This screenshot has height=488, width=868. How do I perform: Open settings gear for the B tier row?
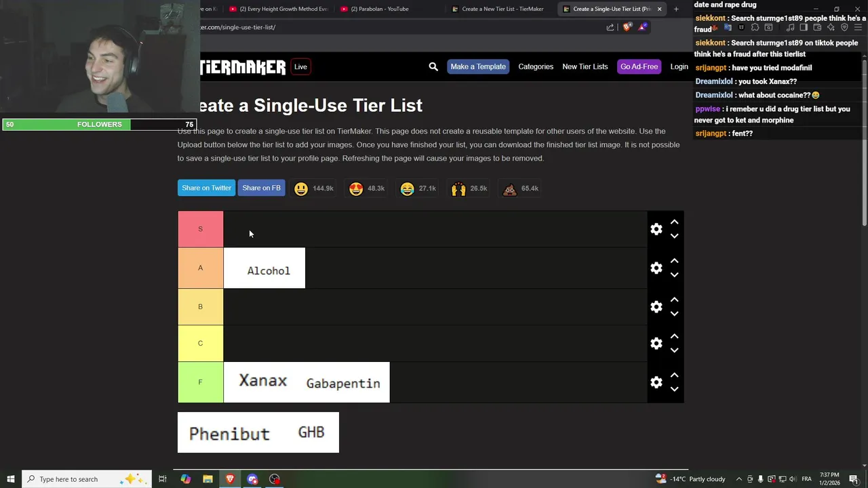pos(656,306)
